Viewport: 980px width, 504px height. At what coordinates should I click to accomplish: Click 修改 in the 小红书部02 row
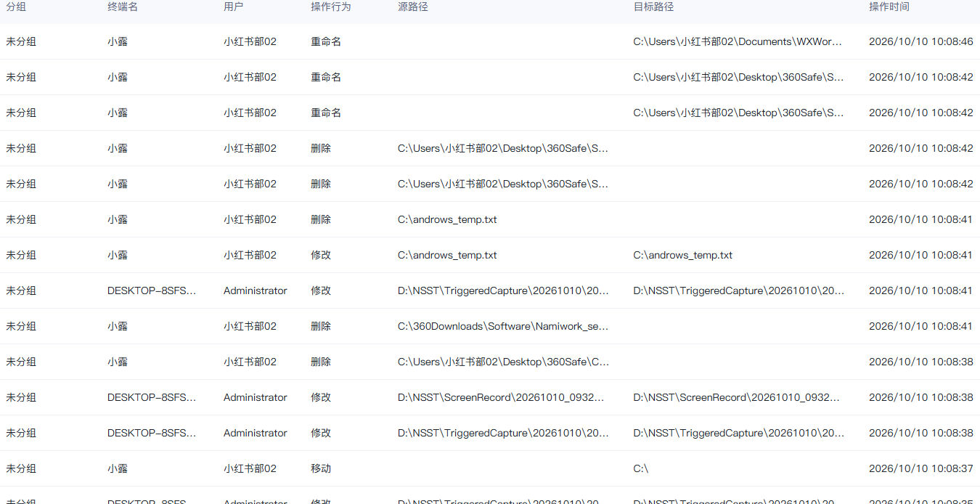[x=321, y=255]
